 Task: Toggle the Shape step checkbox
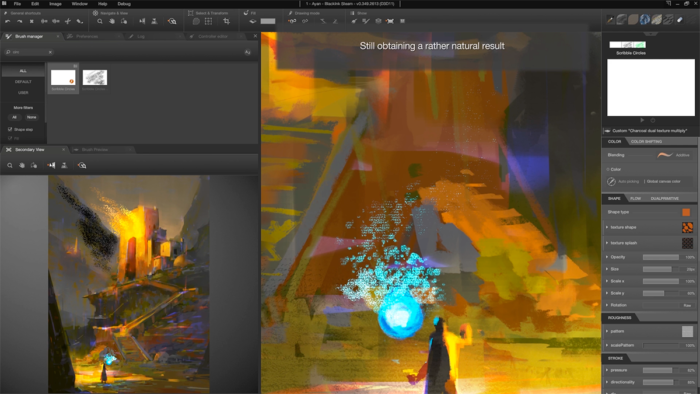point(10,129)
